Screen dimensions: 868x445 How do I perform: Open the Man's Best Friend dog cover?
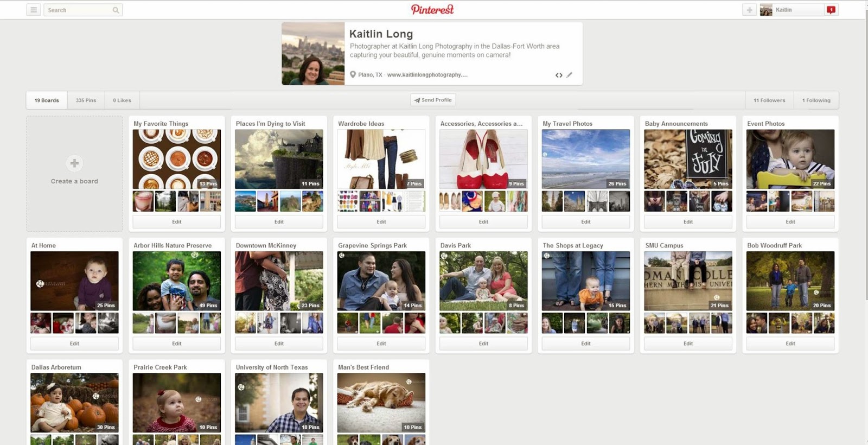click(381, 403)
